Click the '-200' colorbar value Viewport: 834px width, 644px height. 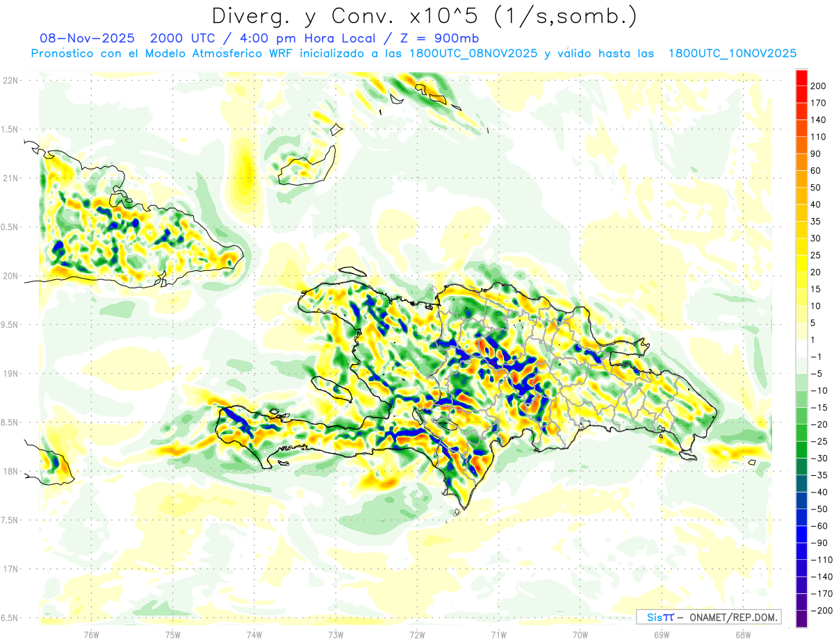(821, 611)
